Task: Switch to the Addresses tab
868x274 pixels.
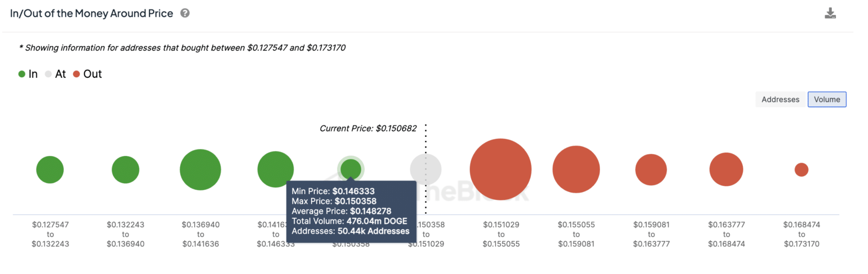Action: click(x=780, y=99)
